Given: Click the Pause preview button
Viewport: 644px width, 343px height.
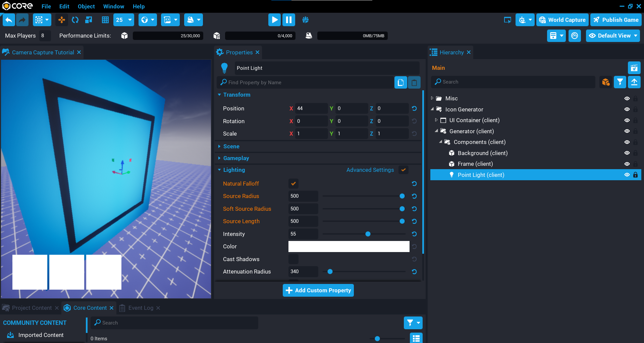Looking at the screenshot, I should 288,20.
